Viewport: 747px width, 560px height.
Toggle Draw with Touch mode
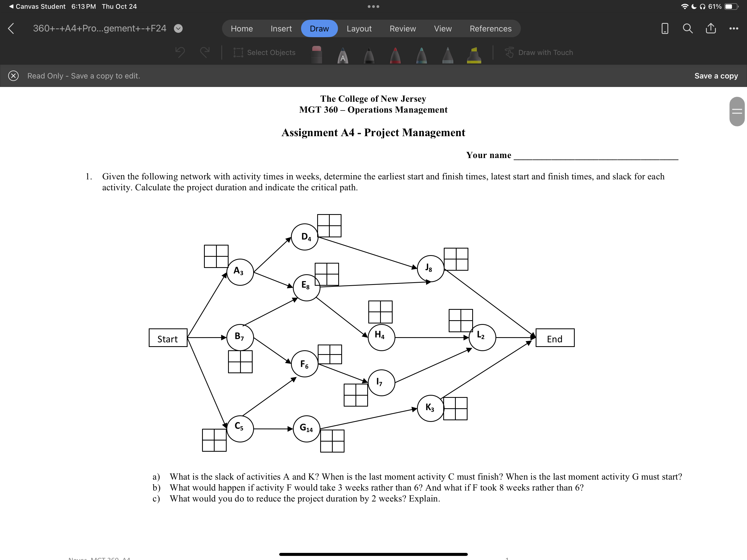pos(539,52)
